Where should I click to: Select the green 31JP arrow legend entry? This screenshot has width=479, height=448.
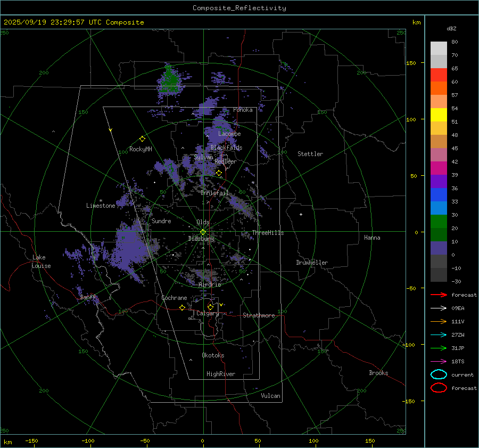439,348
